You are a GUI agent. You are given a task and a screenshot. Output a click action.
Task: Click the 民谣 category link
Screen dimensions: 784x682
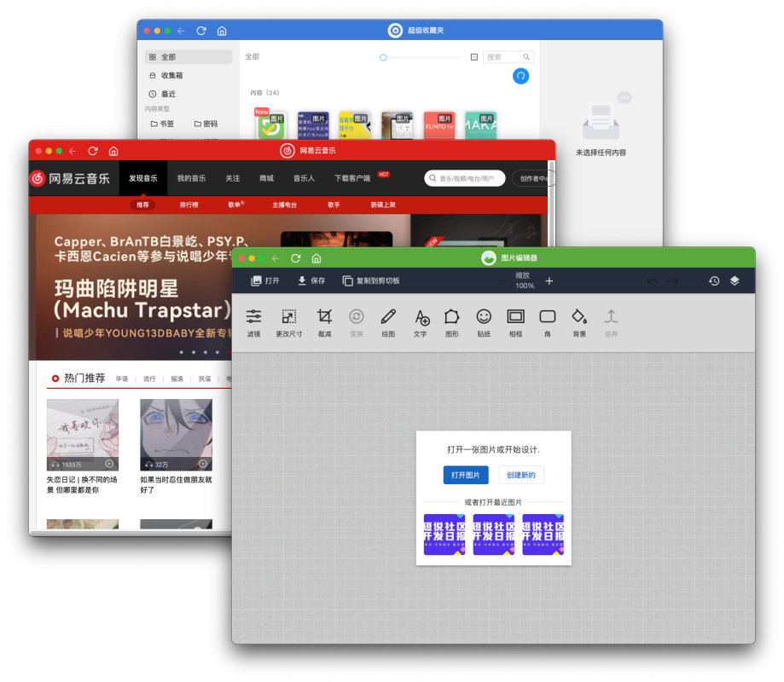point(205,379)
